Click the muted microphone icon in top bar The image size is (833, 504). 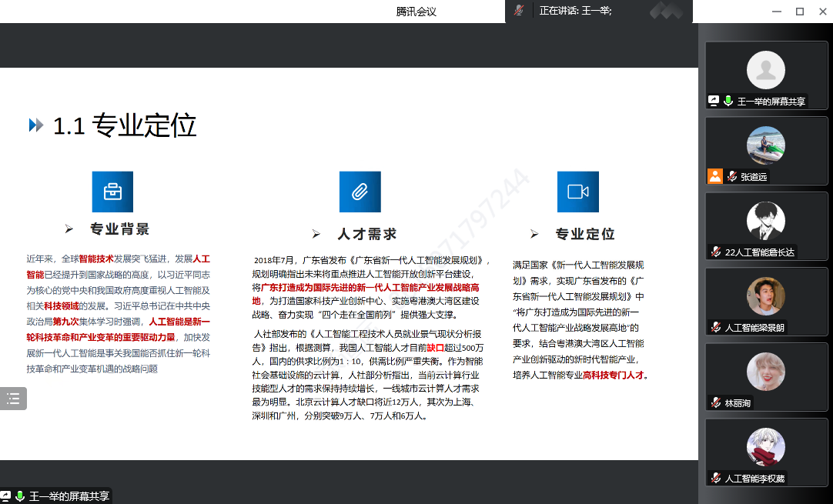click(519, 11)
